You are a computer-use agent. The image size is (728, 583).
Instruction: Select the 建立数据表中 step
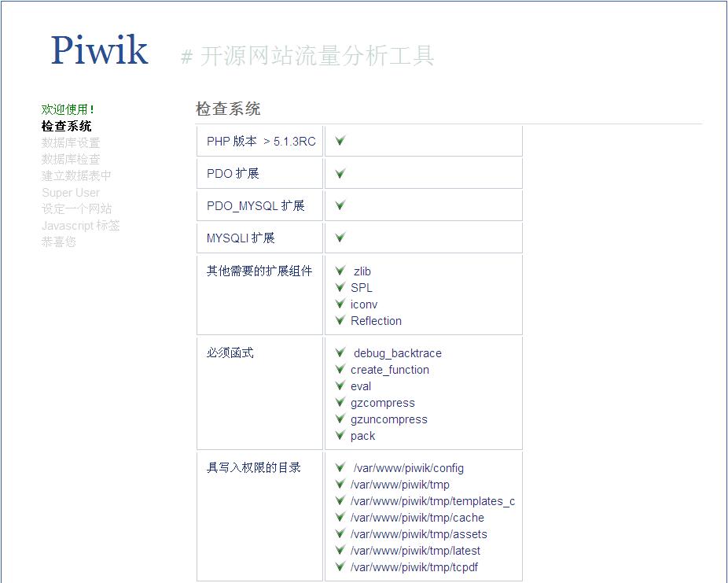[76, 175]
